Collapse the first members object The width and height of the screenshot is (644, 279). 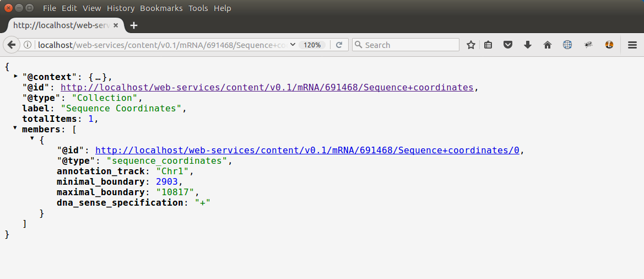[32, 138]
